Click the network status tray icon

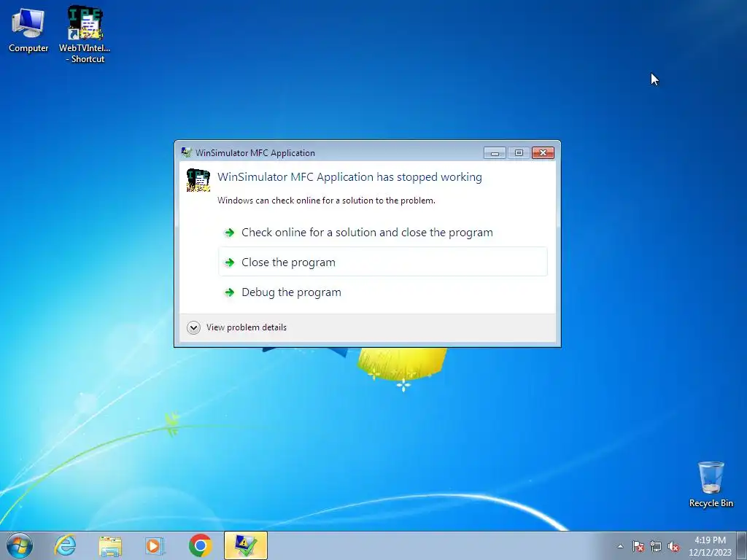656,546
